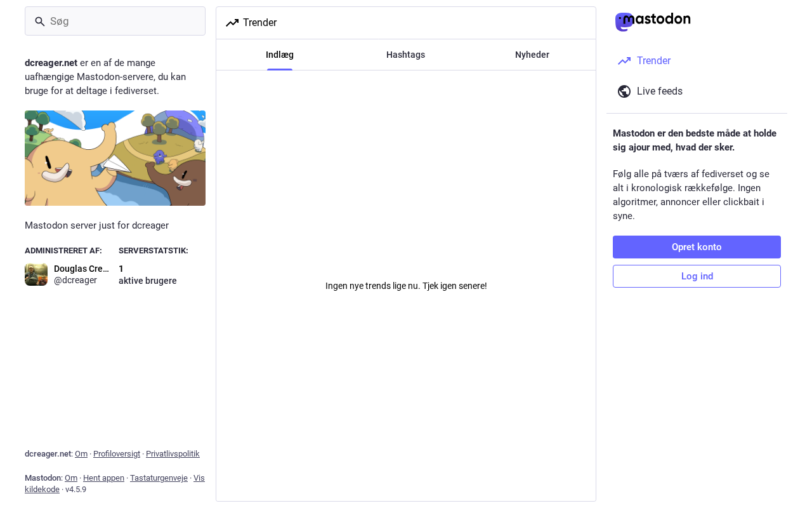Click the Douglas Cre… admin name

click(81, 269)
